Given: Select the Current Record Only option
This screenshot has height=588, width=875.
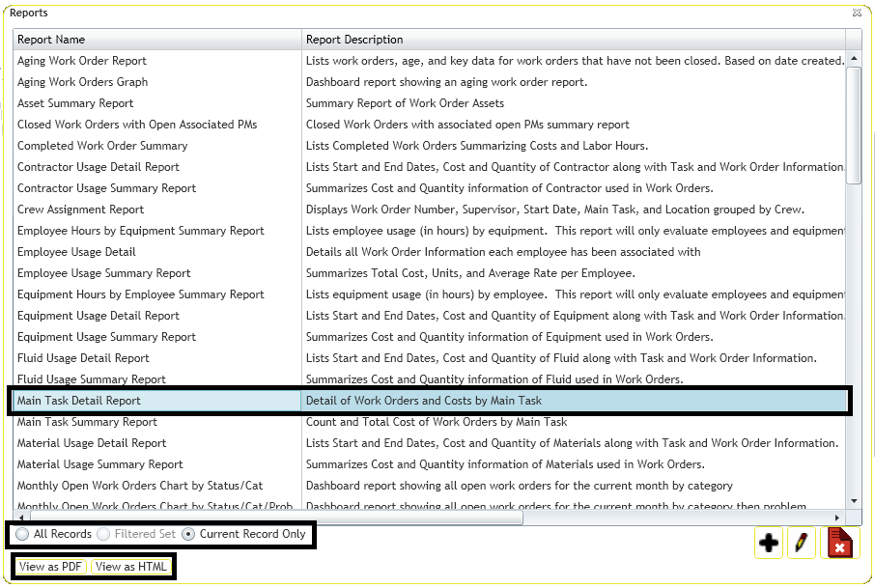Looking at the screenshot, I should (188, 534).
